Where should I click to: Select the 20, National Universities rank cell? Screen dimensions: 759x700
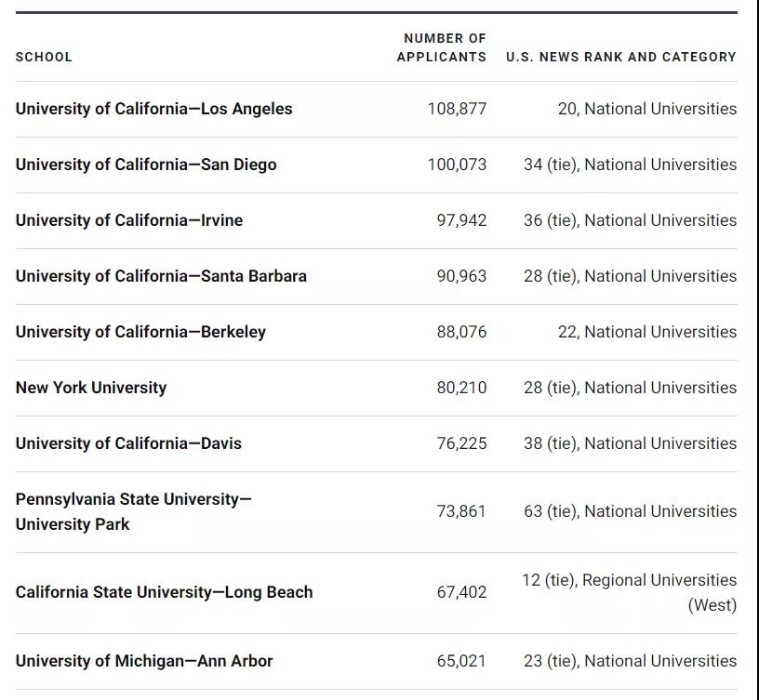coord(647,109)
